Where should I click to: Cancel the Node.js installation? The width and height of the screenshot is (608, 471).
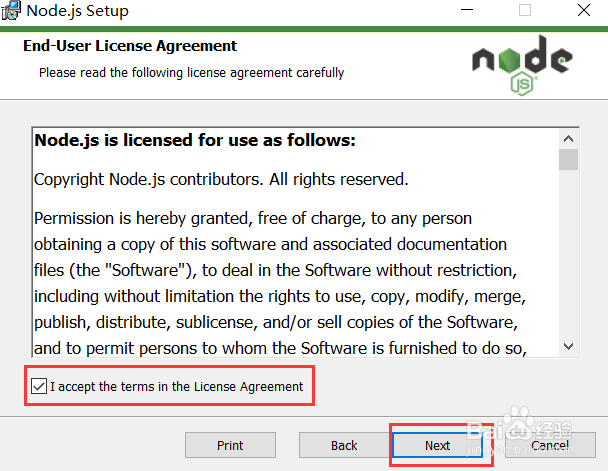coord(549,445)
